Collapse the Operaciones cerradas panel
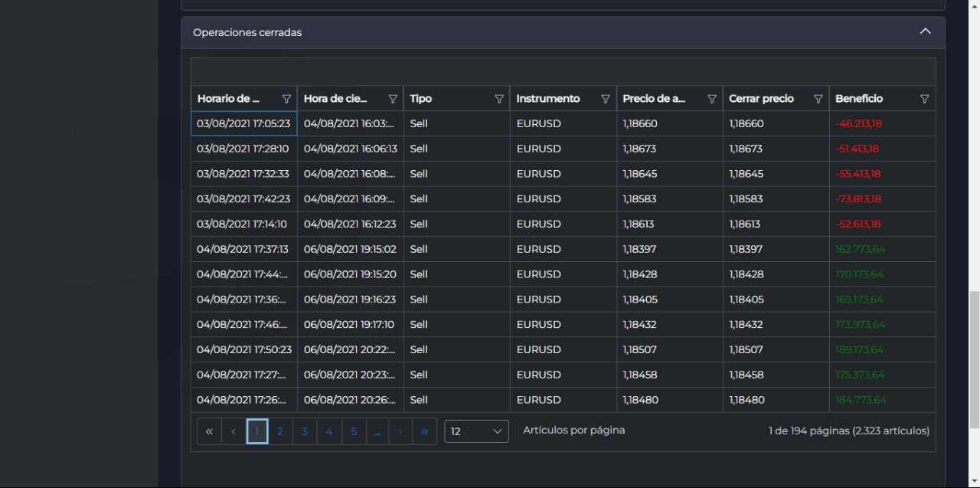 [925, 32]
